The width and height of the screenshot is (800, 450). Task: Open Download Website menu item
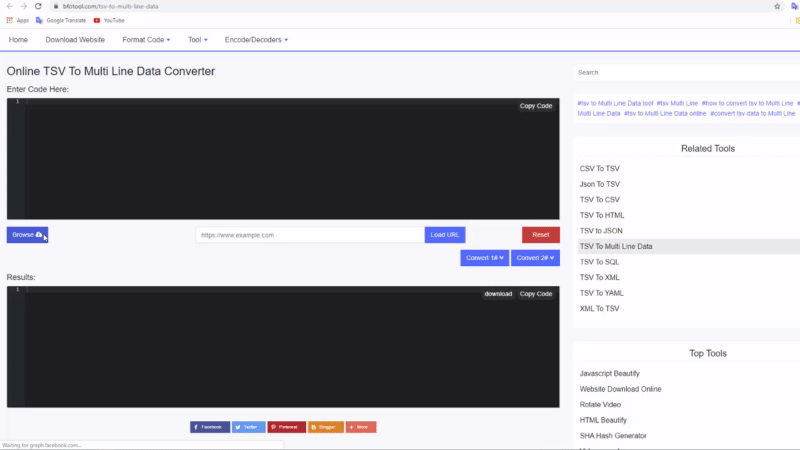tap(75, 40)
